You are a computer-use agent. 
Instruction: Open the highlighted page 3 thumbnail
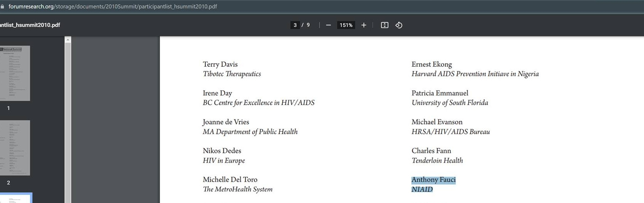(15, 198)
